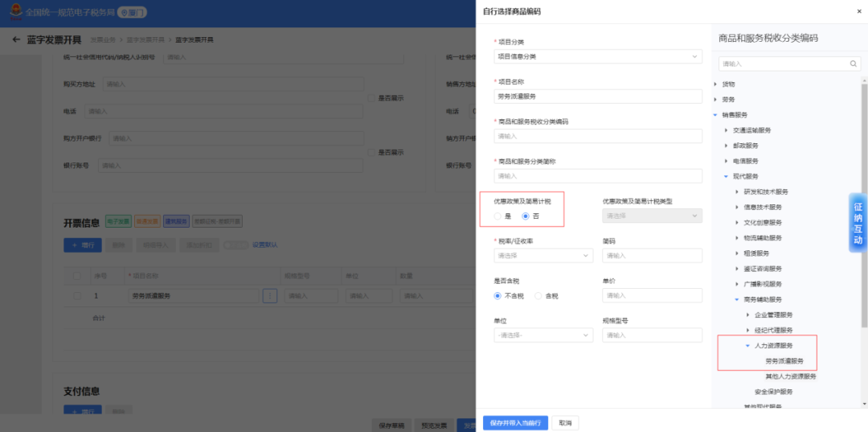Screen dimensions: 868x432
Task: Click the 厦门 location badge
Action: pos(132,12)
